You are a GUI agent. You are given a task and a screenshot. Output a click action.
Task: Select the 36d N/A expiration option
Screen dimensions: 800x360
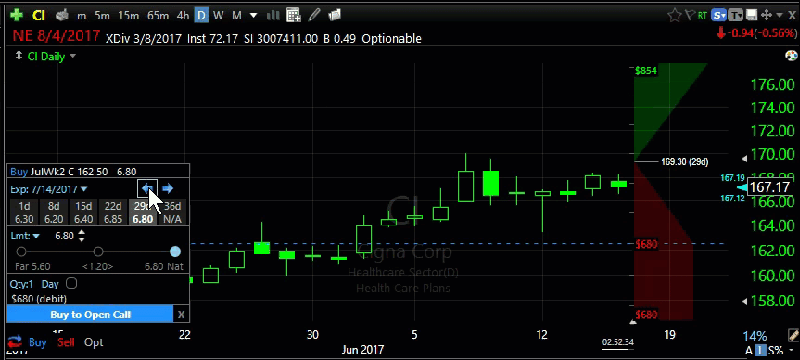pos(172,213)
